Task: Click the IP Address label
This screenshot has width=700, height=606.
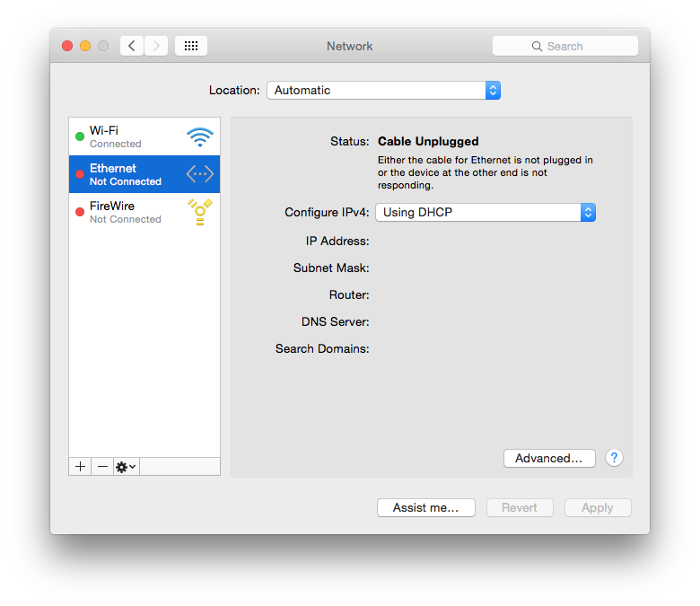Action: point(337,242)
